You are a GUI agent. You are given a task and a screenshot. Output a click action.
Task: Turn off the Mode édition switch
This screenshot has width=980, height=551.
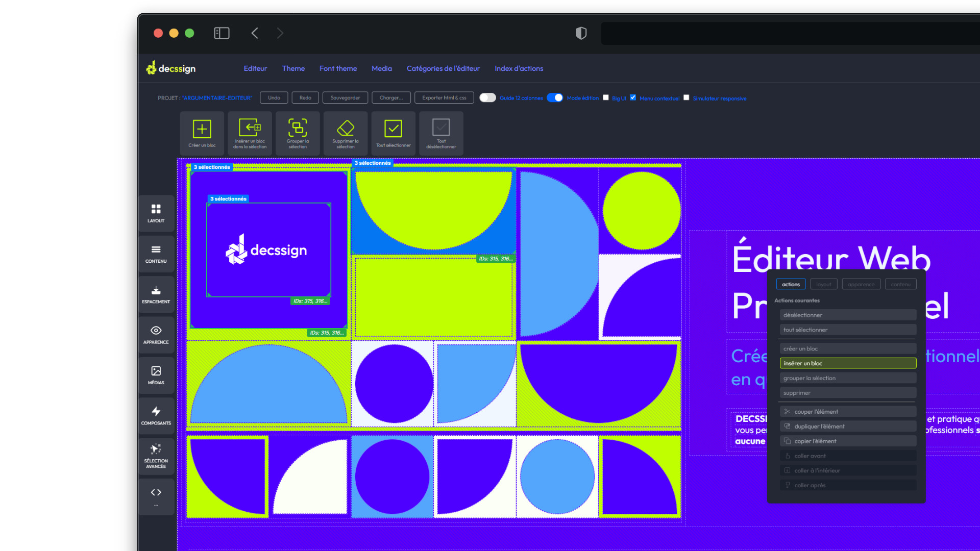(555, 98)
